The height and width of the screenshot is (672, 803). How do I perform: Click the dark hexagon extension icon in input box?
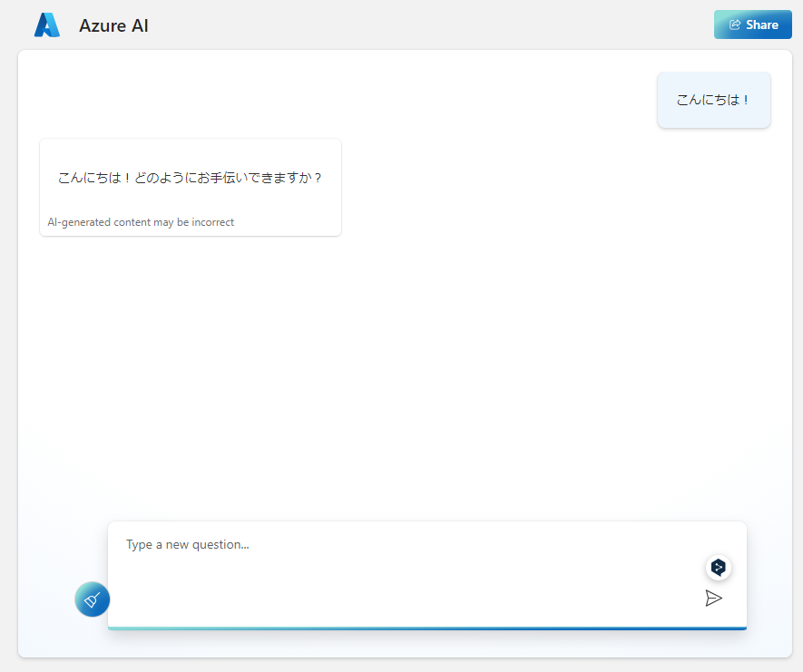[719, 568]
